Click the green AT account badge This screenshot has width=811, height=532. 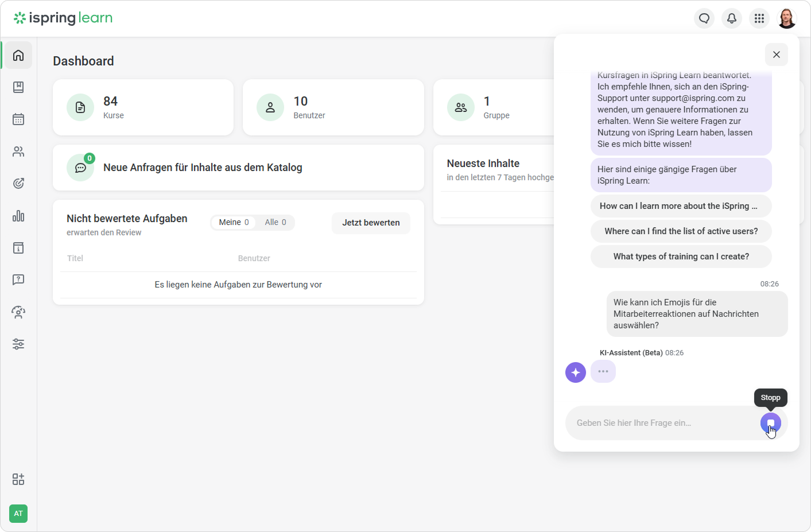tap(18, 514)
